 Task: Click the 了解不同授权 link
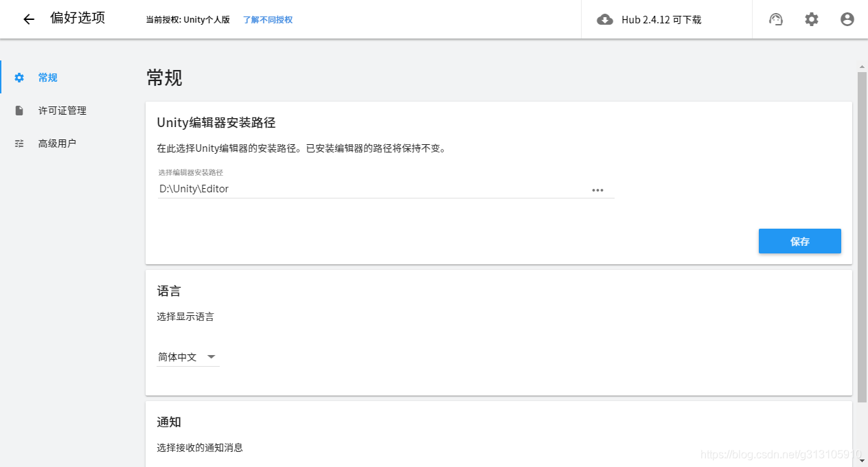tap(268, 20)
